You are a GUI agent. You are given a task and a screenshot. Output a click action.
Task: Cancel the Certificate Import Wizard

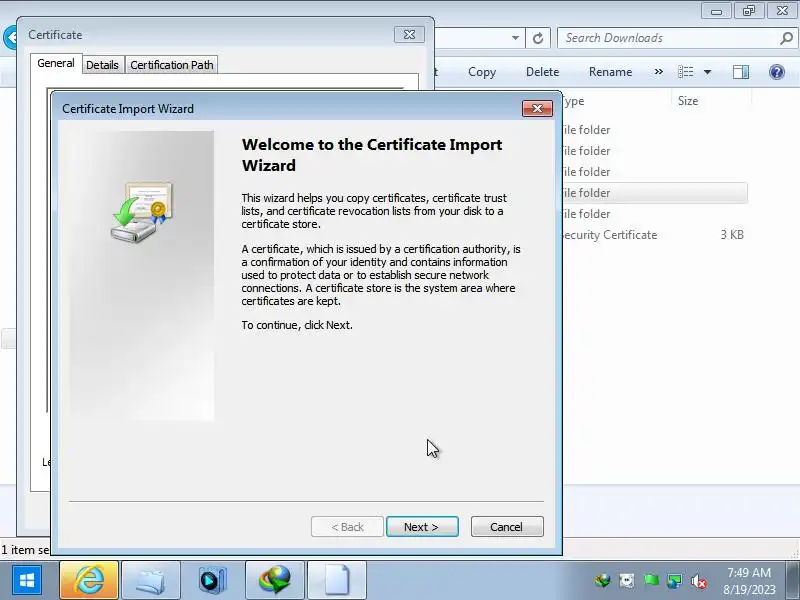(x=507, y=527)
